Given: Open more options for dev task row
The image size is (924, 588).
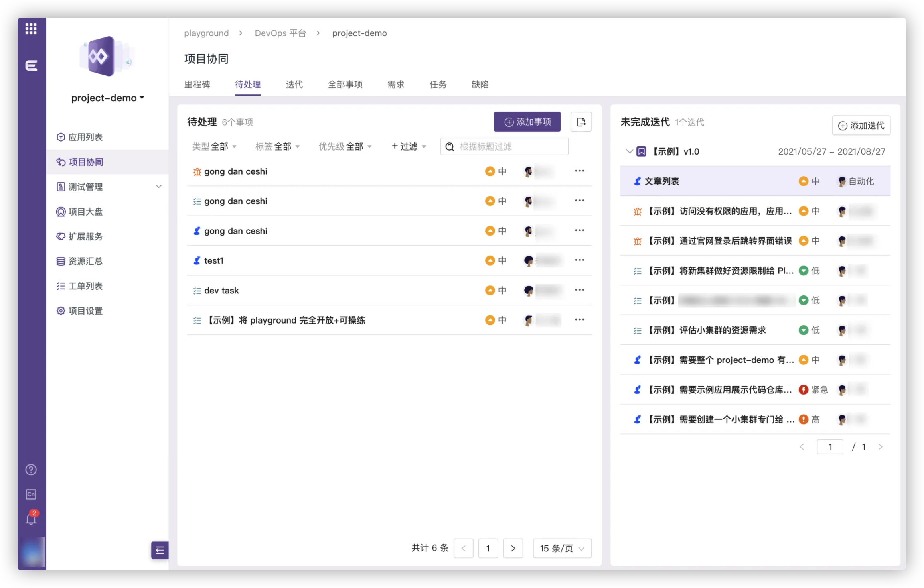Looking at the screenshot, I should coord(579,290).
